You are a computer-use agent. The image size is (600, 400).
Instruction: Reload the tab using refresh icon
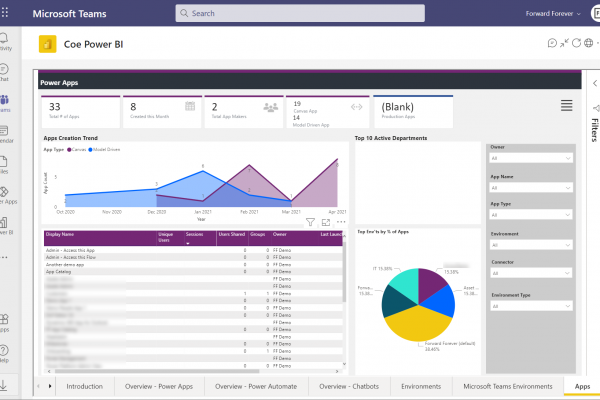(578, 43)
